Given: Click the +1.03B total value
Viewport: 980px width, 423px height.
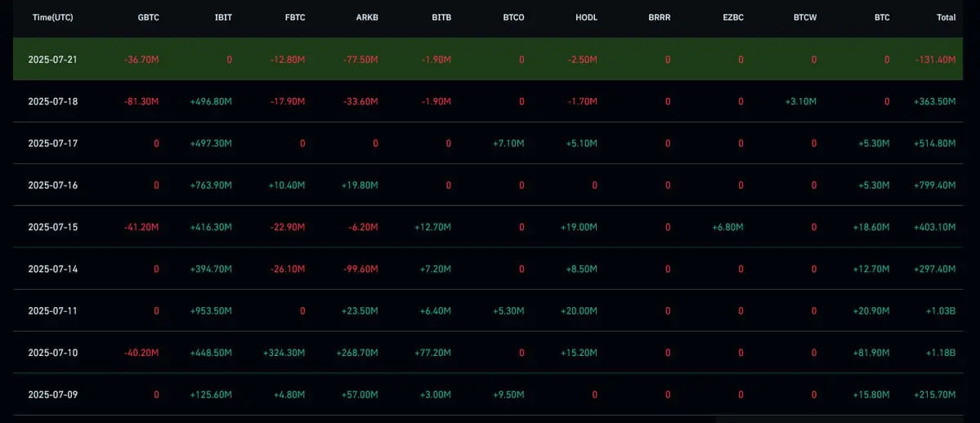Looking at the screenshot, I should [x=941, y=310].
